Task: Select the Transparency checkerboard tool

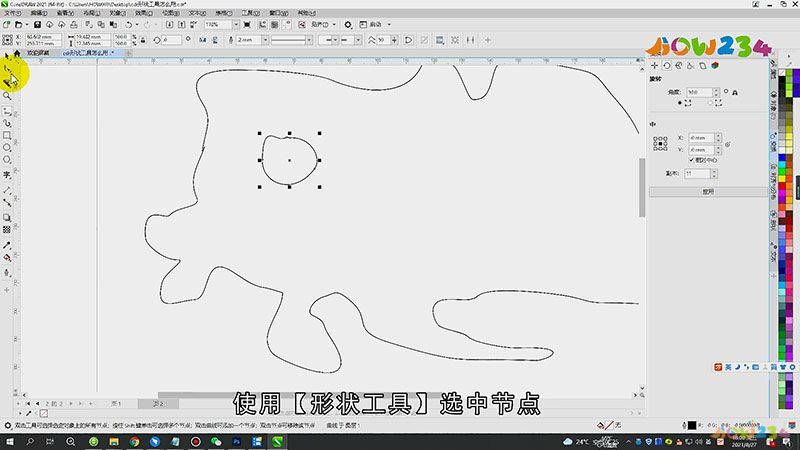Action: click(7, 230)
